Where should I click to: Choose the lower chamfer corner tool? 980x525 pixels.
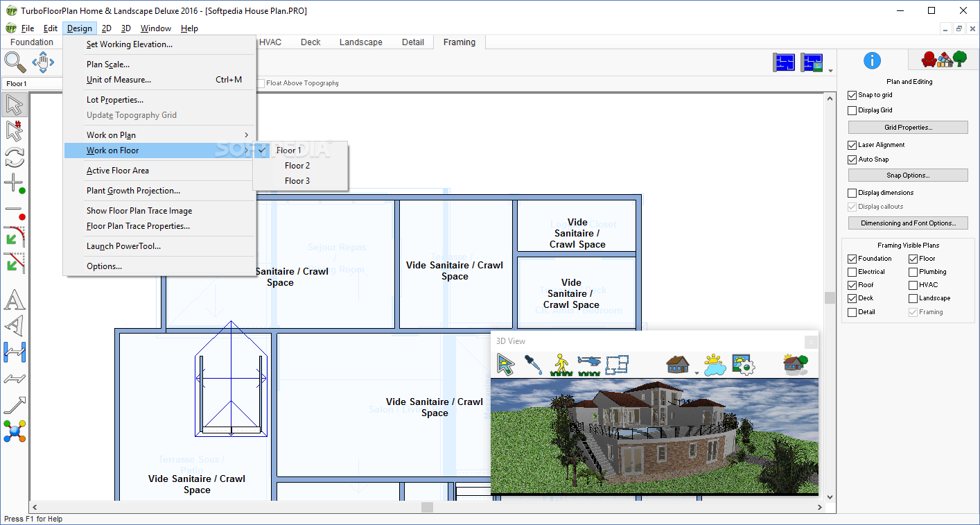[x=15, y=263]
